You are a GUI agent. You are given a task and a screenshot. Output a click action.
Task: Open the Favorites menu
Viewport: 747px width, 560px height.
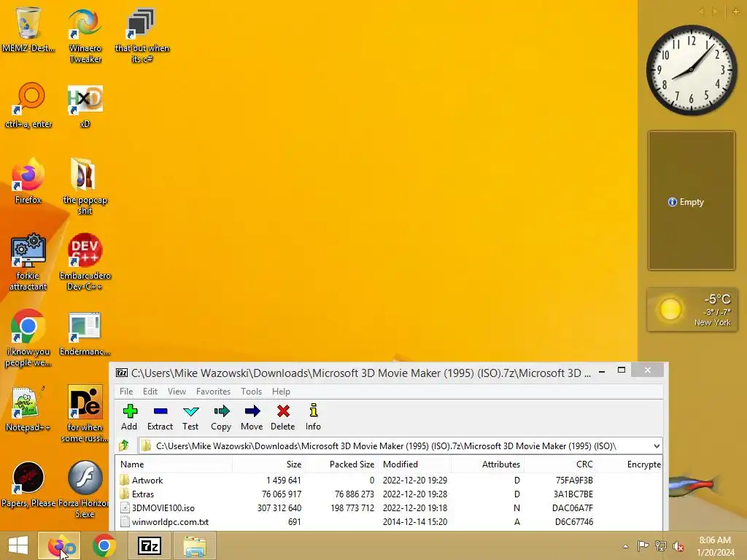click(213, 392)
